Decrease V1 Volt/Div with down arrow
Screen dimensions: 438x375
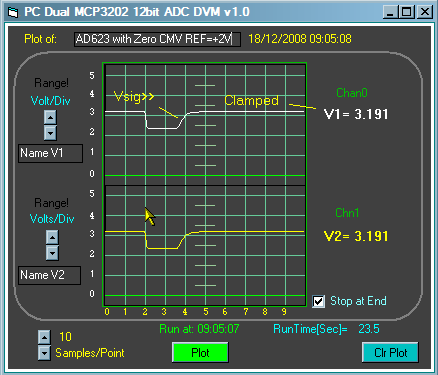[50, 133]
